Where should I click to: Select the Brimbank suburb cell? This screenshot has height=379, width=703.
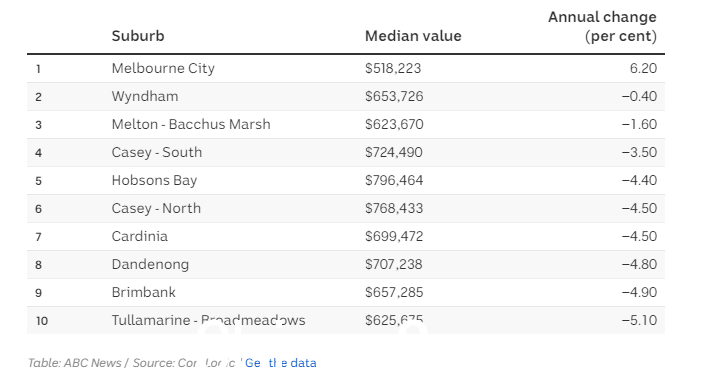coord(143,292)
